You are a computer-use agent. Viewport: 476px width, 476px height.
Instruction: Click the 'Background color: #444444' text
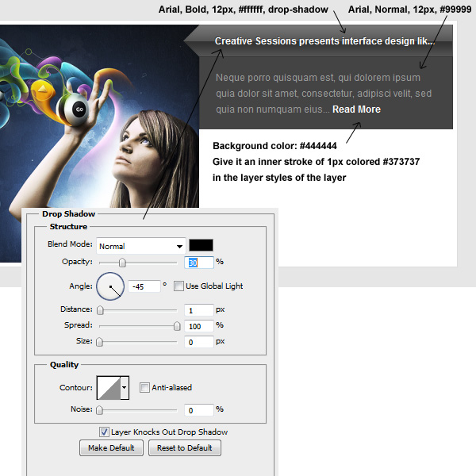(x=274, y=146)
